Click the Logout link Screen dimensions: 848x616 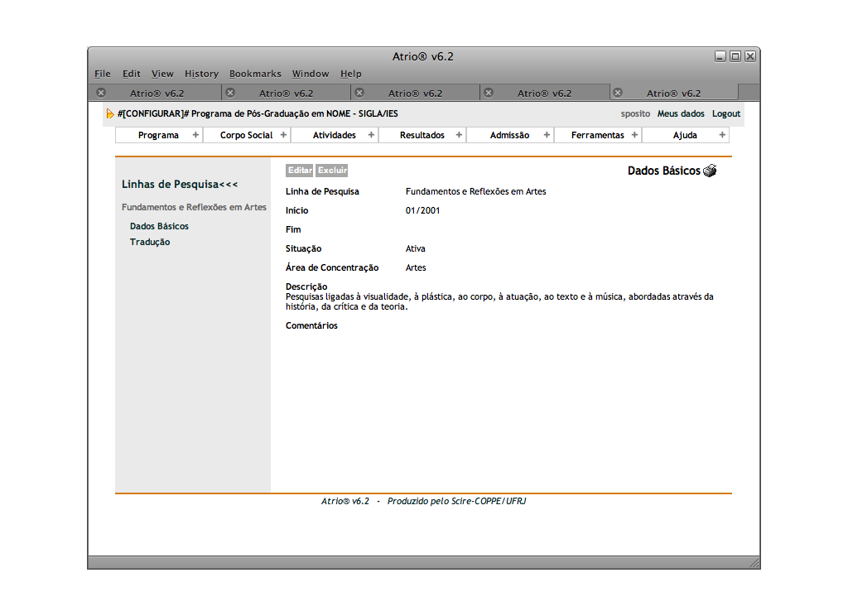726,114
